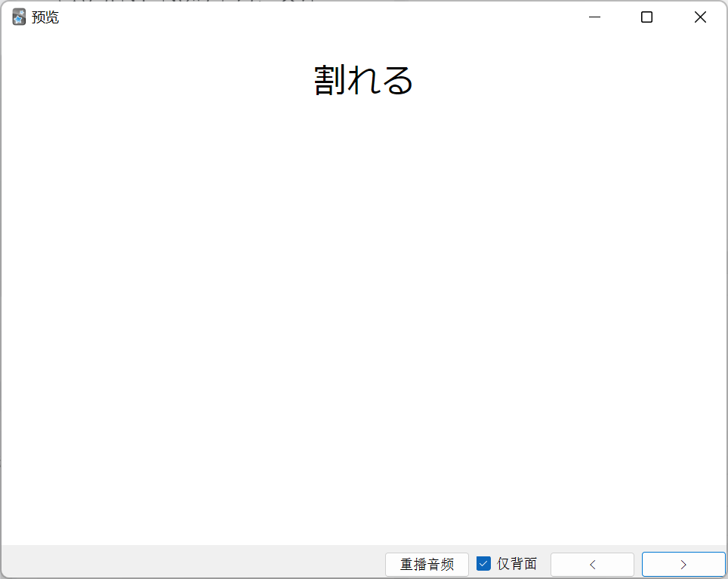Click the 面 character of checkbox label

click(x=530, y=564)
